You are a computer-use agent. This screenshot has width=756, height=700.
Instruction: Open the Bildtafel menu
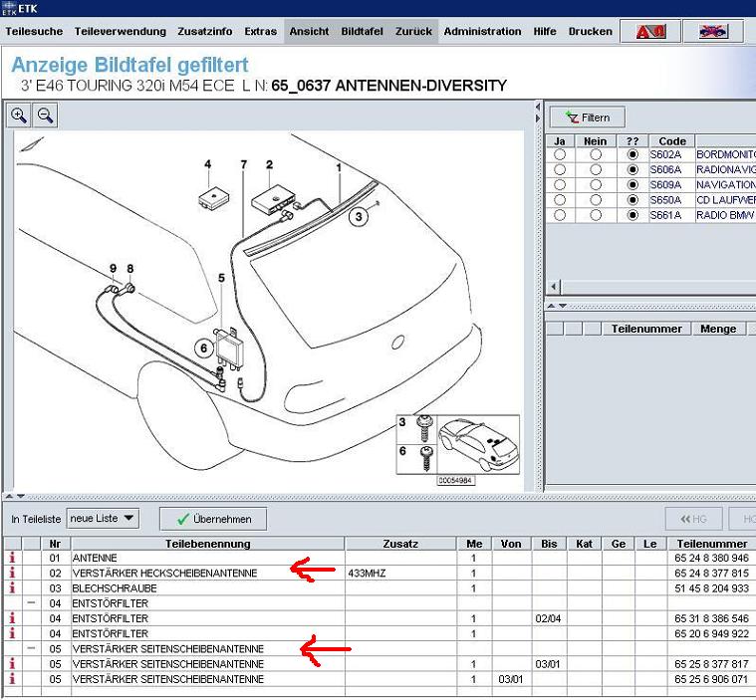click(x=363, y=31)
